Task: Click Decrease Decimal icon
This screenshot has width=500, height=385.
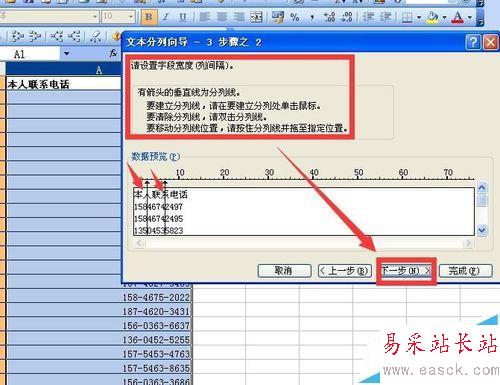Action: point(347,17)
